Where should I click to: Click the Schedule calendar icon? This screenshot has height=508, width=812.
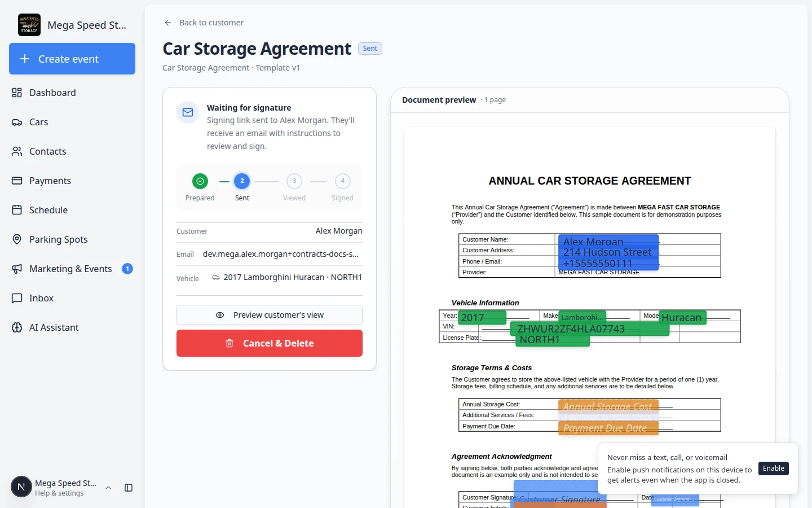17,210
